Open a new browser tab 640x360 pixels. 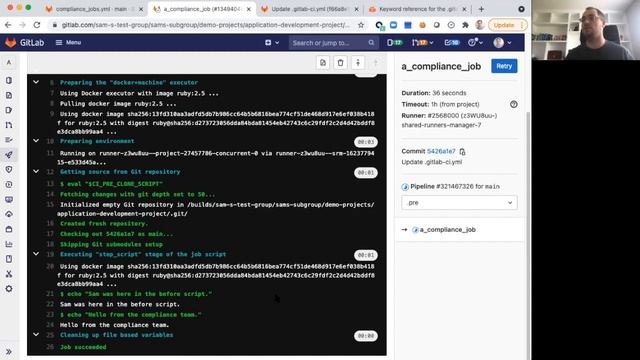481,9
